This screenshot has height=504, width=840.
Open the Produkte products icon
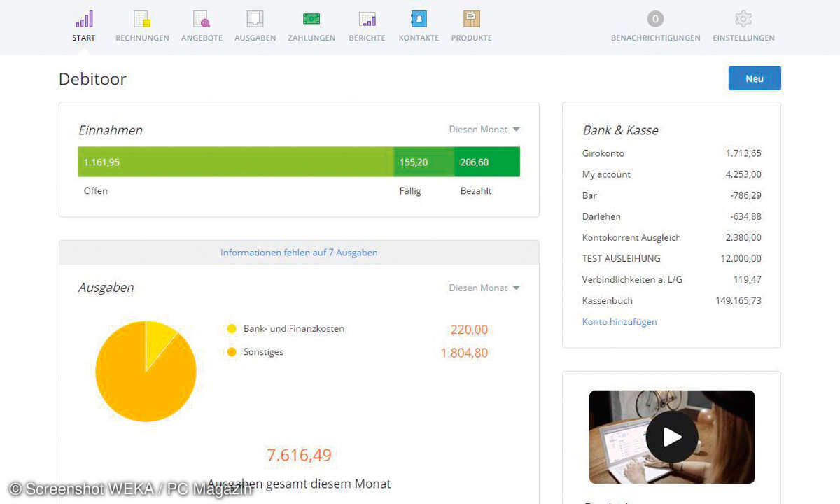click(472, 19)
